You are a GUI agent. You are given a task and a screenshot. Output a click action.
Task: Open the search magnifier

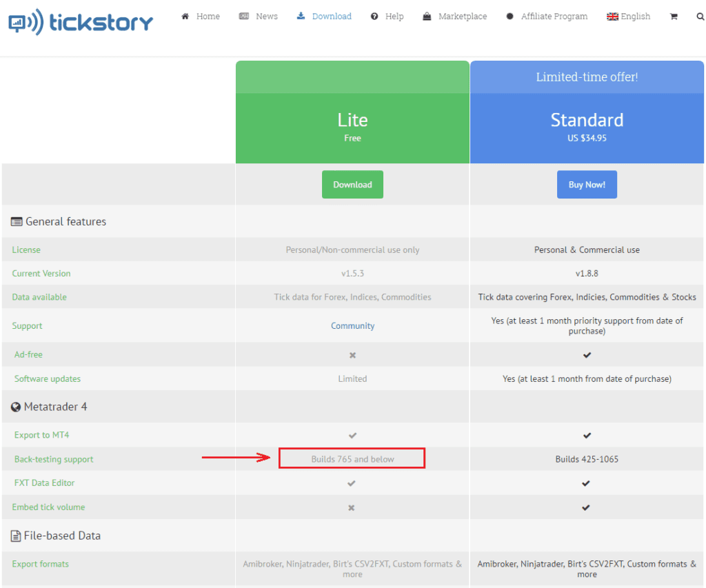tap(700, 17)
